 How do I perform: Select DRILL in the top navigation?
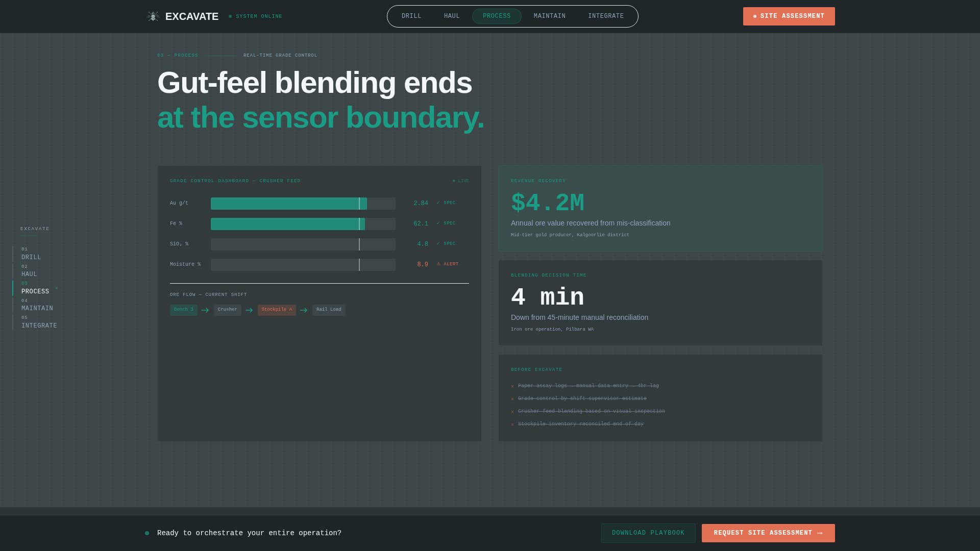411,16
